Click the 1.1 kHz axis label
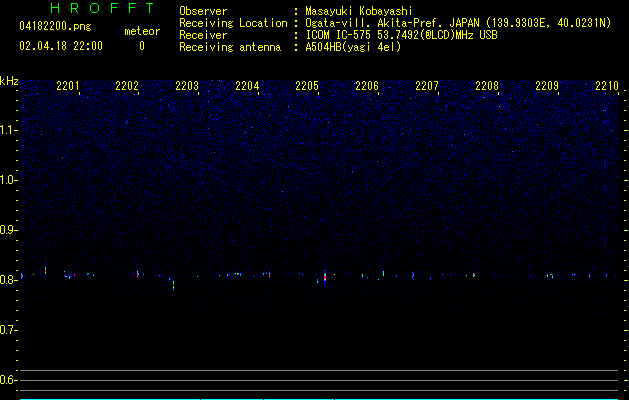 [x=9, y=130]
